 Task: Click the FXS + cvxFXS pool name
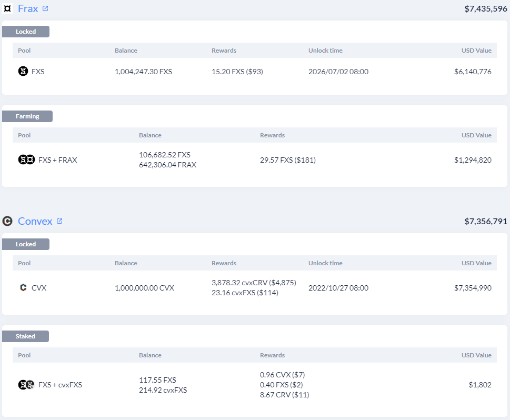pos(60,385)
